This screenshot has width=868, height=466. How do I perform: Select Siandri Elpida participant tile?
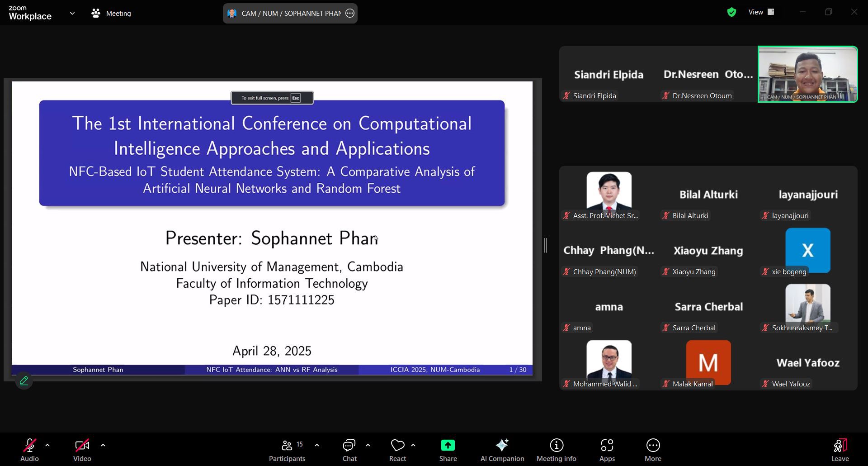click(609, 74)
